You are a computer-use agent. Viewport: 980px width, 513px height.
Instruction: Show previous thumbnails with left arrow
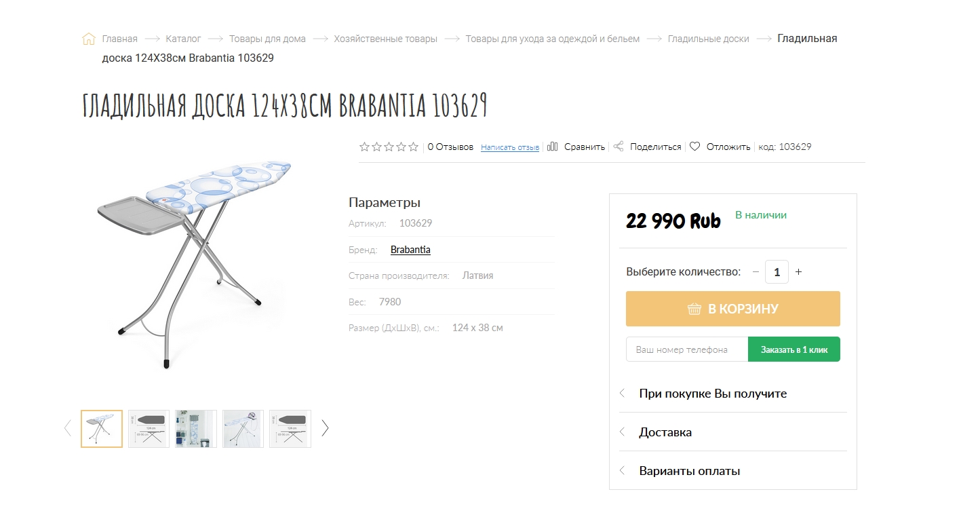click(x=67, y=428)
